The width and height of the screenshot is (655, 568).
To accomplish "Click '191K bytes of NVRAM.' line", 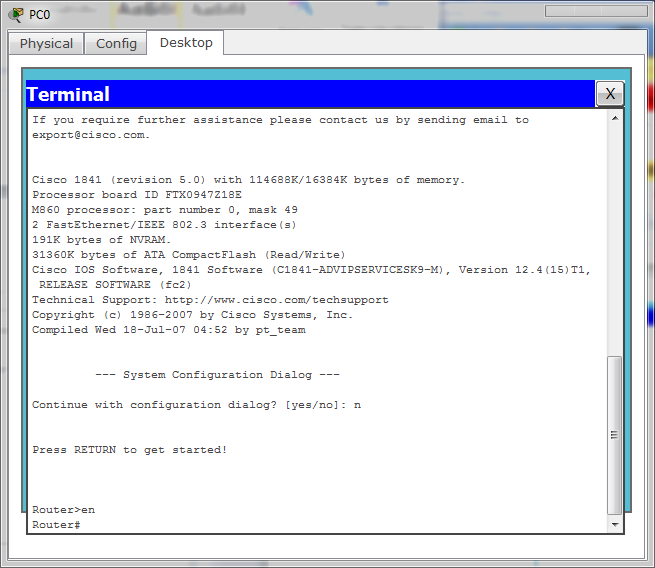I will pos(102,239).
